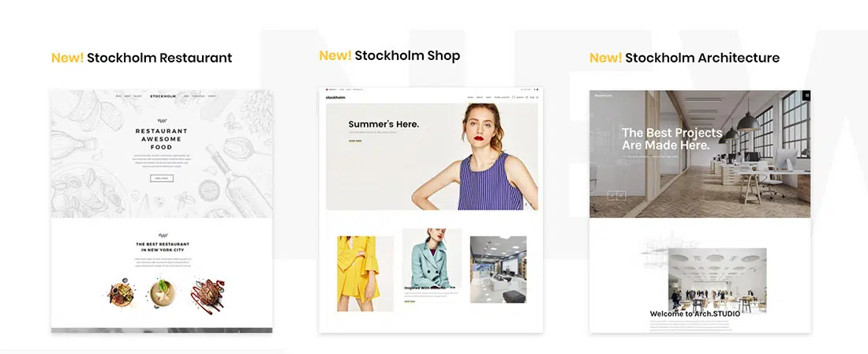Open the Stockholm Architecture title link
The image size is (868, 354).
pos(684,58)
